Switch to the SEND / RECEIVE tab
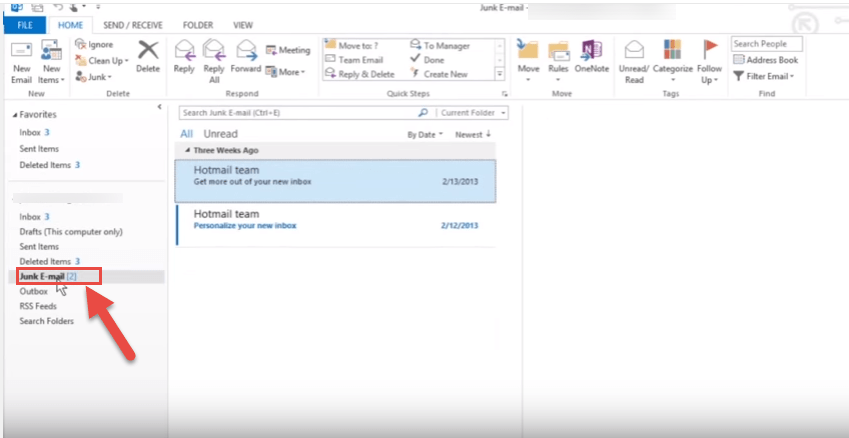 (133, 25)
